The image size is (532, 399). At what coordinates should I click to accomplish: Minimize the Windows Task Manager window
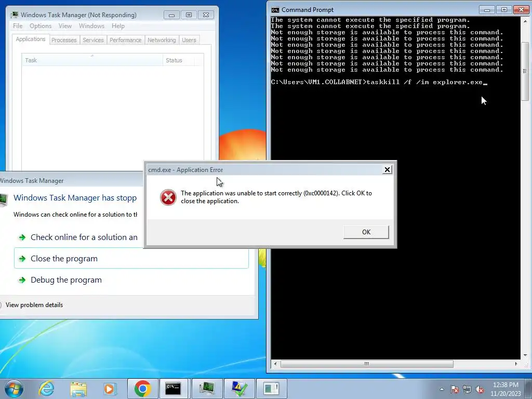point(171,15)
